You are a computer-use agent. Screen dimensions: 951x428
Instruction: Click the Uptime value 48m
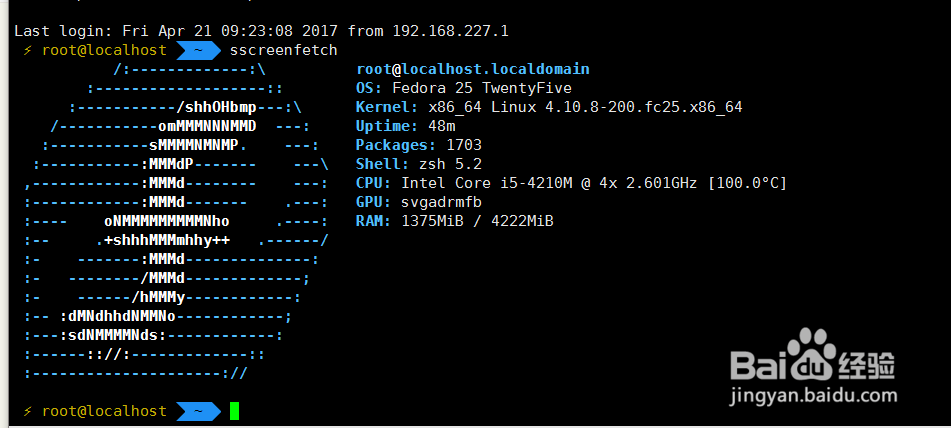(441, 126)
